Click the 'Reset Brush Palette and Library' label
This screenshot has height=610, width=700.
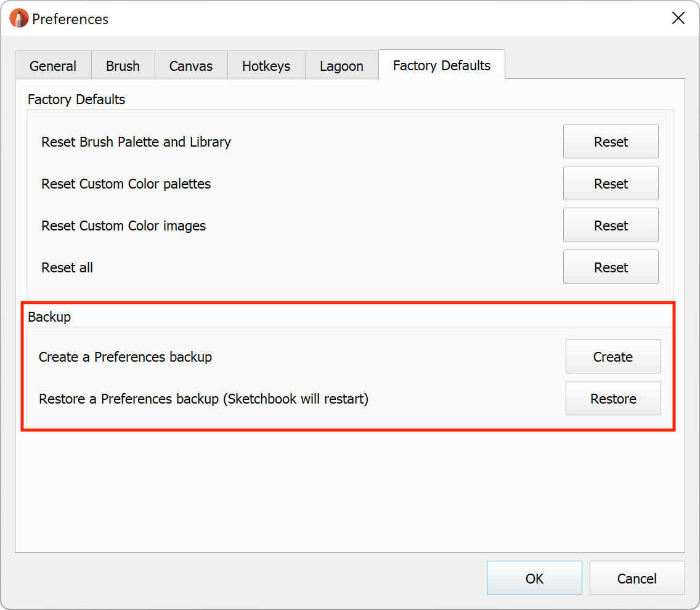(136, 142)
